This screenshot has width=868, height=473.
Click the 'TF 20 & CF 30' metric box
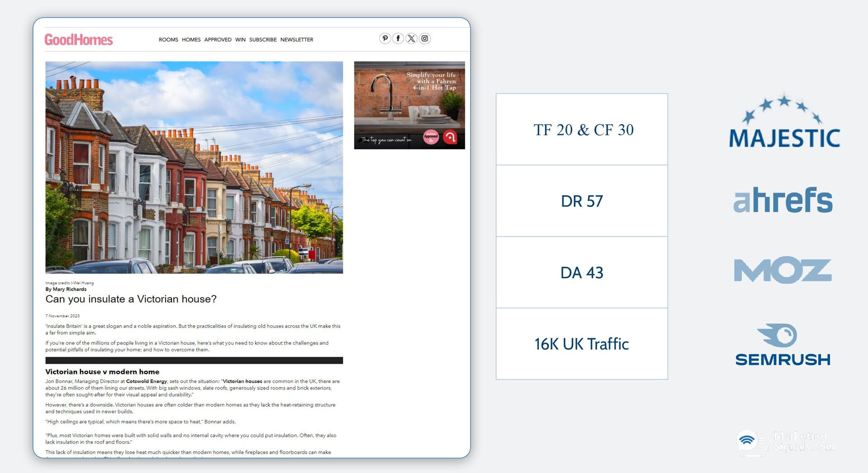coord(582,129)
